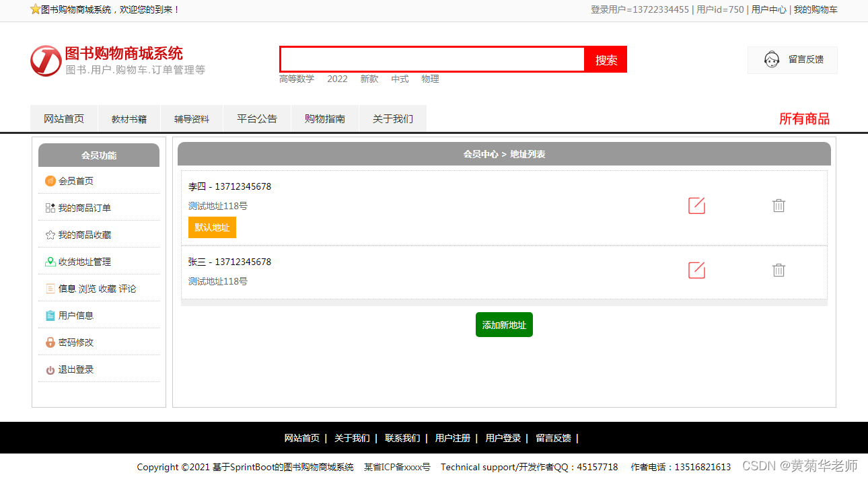Open 信息 浏览 收藏 评论 in sidebar
The height and width of the screenshot is (479, 868).
click(98, 289)
